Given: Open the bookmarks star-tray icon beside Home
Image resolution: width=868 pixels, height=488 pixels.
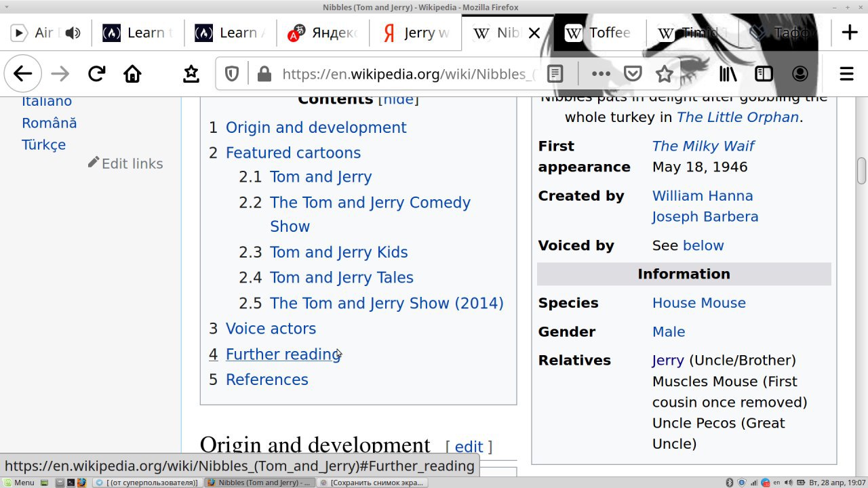Looking at the screenshot, I should (x=191, y=73).
